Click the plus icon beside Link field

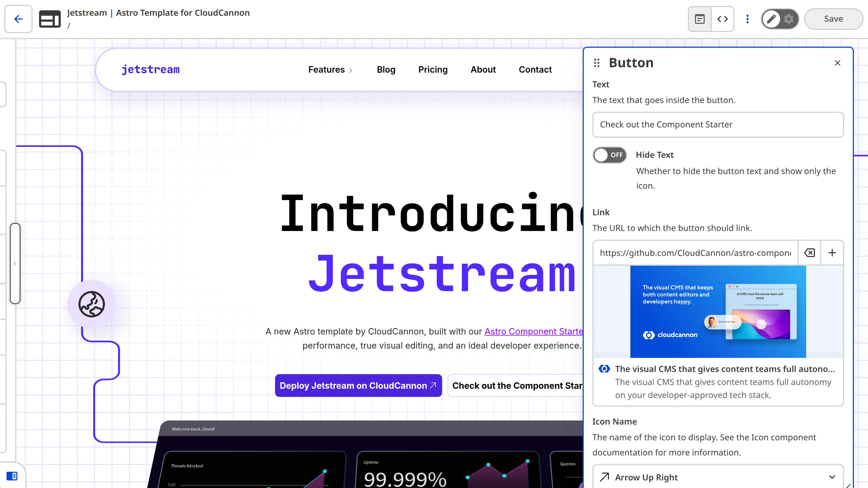click(x=832, y=253)
